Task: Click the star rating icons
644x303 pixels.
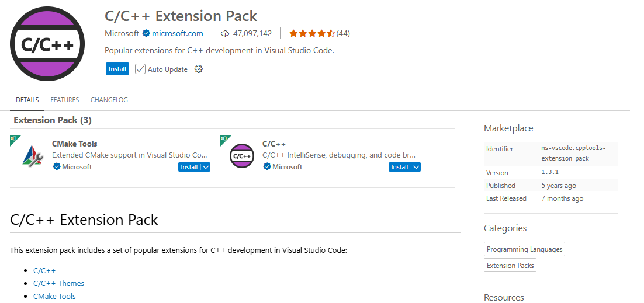Action: pyautogui.click(x=311, y=33)
